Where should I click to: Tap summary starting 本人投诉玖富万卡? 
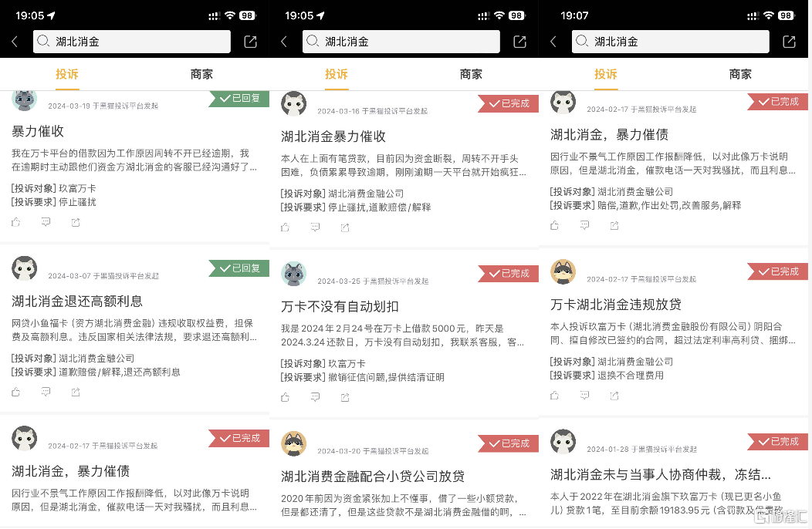click(673, 333)
